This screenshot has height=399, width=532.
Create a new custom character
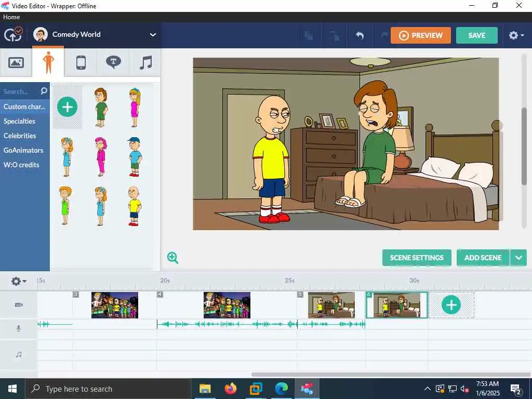pos(67,107)
